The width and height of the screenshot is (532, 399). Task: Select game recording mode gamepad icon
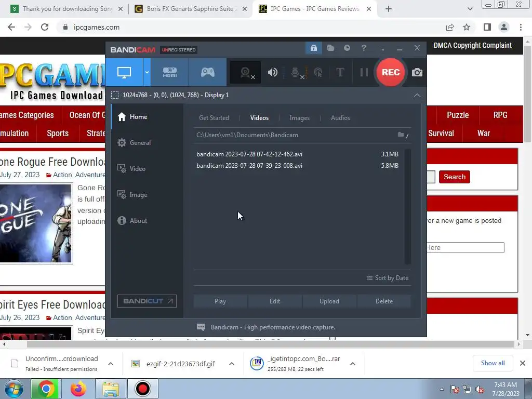tap(208, 72)
